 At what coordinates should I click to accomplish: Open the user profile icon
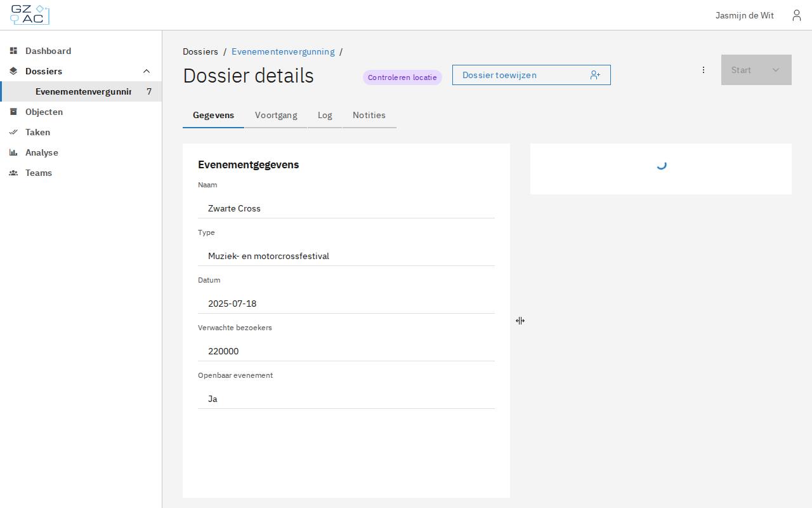click(x=797, y=15)
